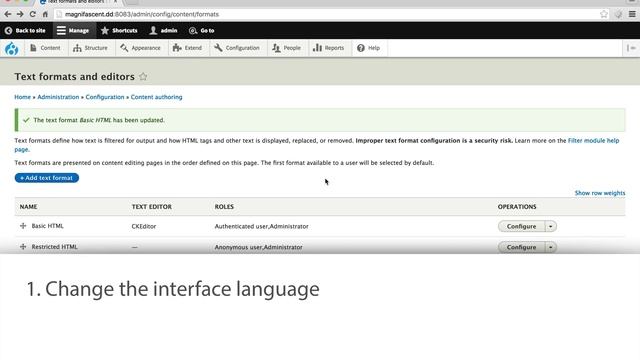Click Show row weights link
The image size is (640, 360).
[x=600, y=193]
